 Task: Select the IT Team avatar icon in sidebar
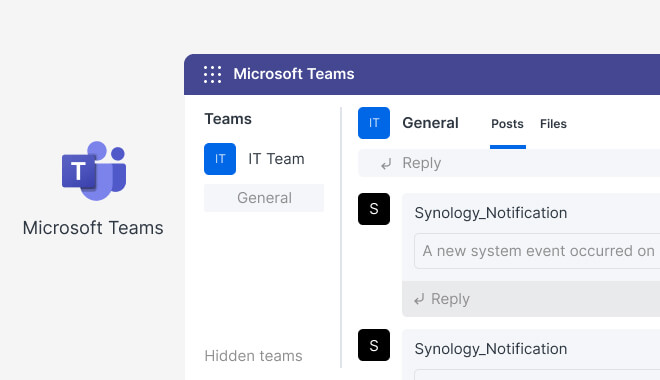click(x=220, y=159)
